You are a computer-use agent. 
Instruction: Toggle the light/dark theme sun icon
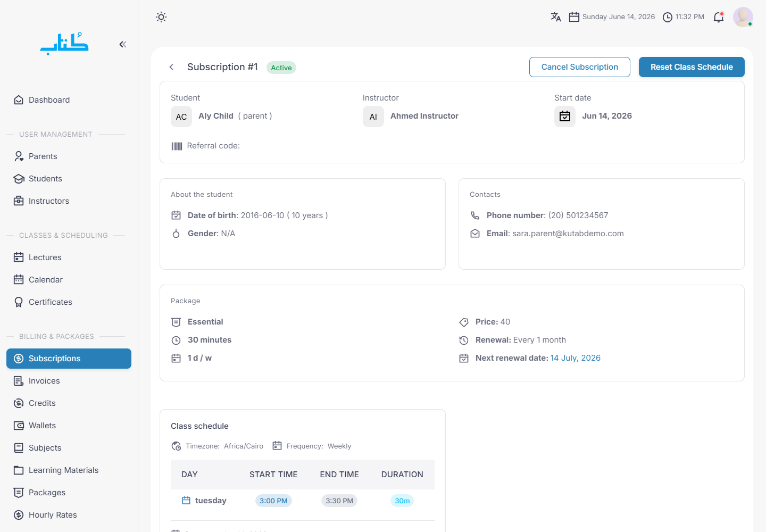pos(161,17)
